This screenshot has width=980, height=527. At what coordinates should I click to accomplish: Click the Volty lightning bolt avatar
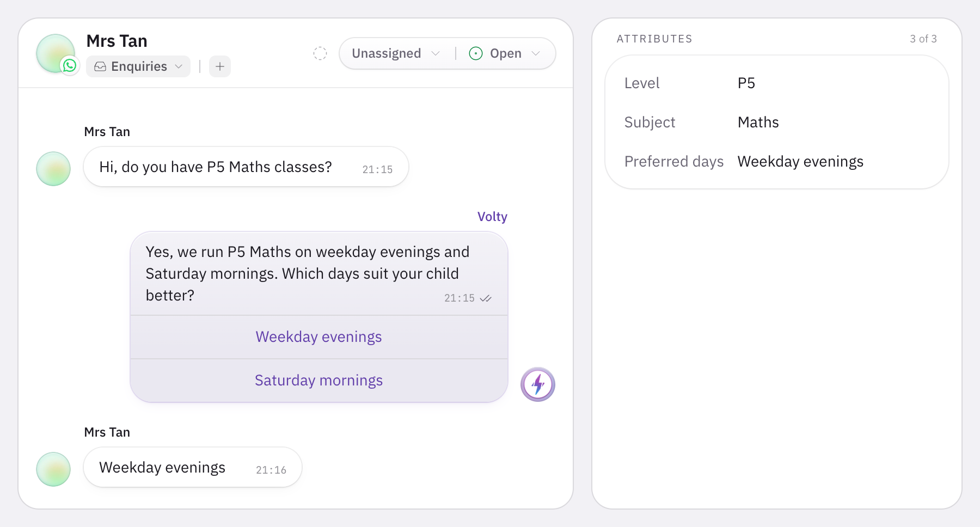click(538, 384)
